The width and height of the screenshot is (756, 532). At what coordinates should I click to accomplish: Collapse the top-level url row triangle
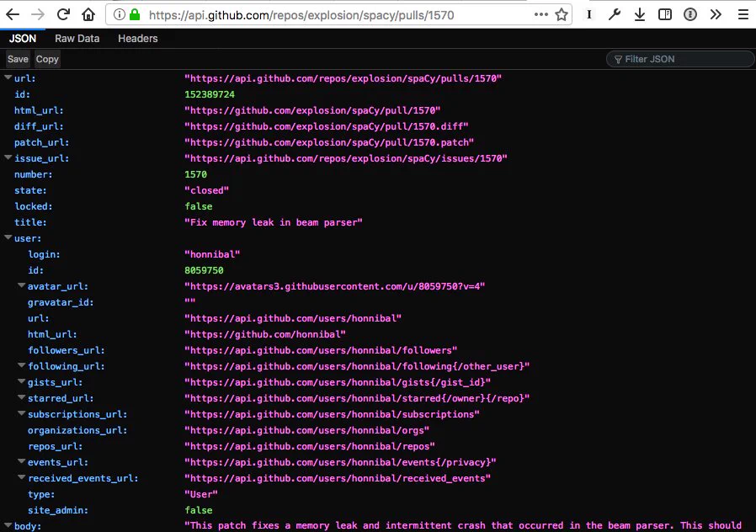[8, 77]
